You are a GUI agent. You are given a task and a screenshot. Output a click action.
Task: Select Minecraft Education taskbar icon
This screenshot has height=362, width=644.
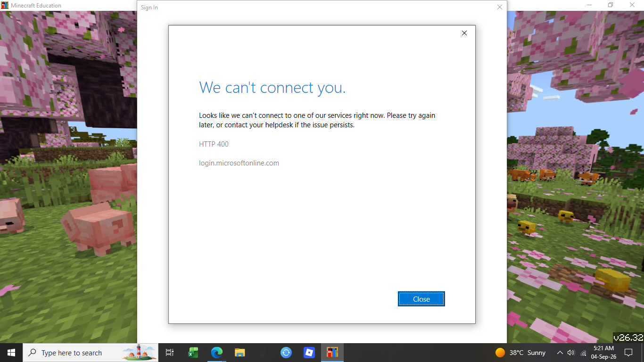tap(332, 353)
